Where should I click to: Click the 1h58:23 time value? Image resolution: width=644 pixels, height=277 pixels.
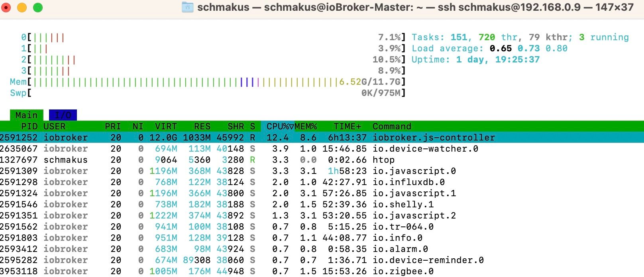tap(348, 171)
